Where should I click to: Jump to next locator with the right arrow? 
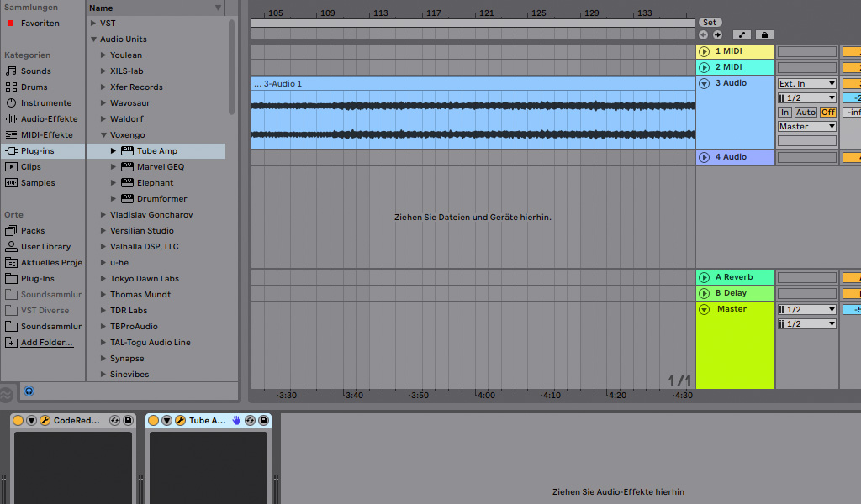[x=718, y=35]
